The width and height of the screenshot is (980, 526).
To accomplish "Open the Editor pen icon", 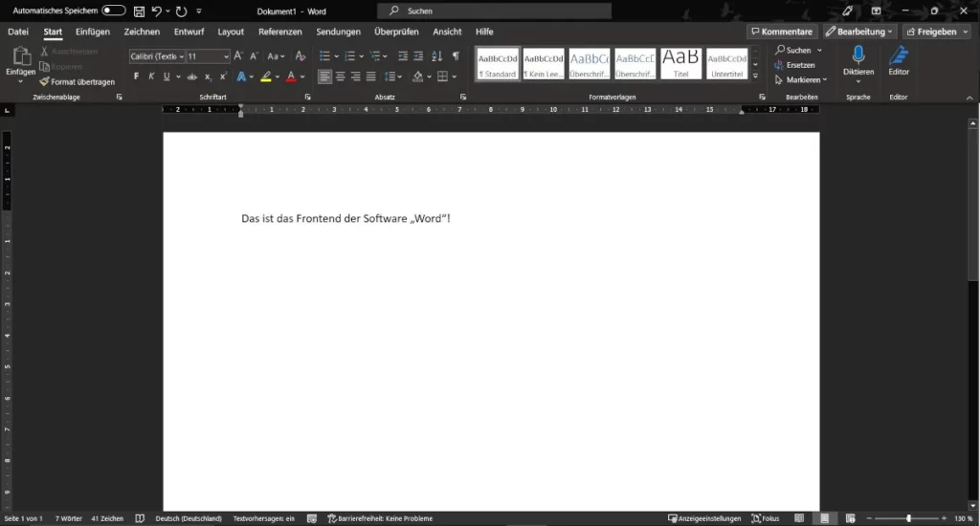I will [898, 55].
